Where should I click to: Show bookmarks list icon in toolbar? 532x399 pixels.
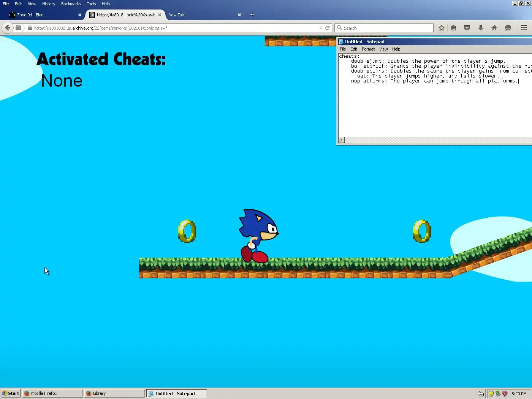[453, 28]
